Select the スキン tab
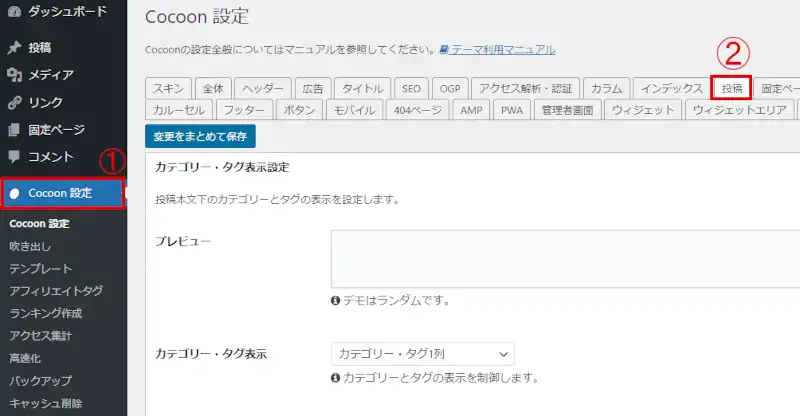Image resolution: width=800 pixels, height=416 pixels. pyautogui.click(x=166, y=88)
